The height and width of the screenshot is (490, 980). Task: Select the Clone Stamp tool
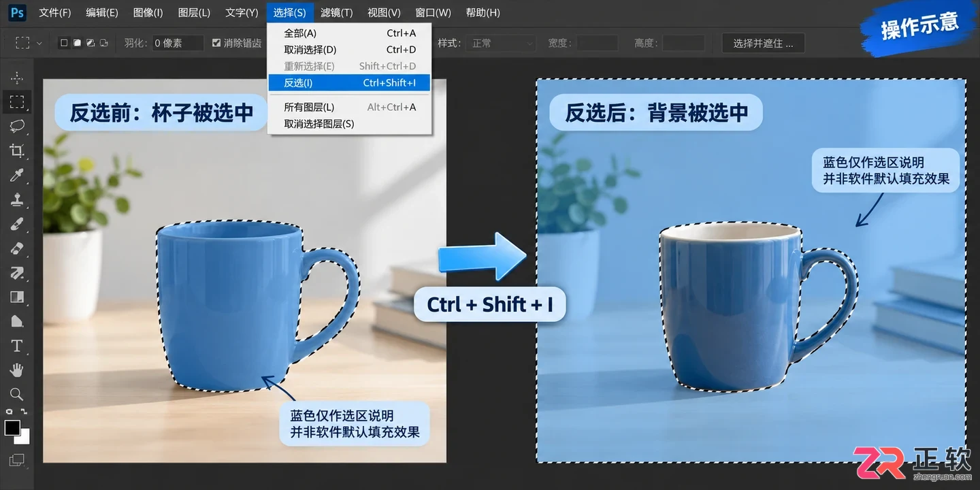(x=16, y=199)
